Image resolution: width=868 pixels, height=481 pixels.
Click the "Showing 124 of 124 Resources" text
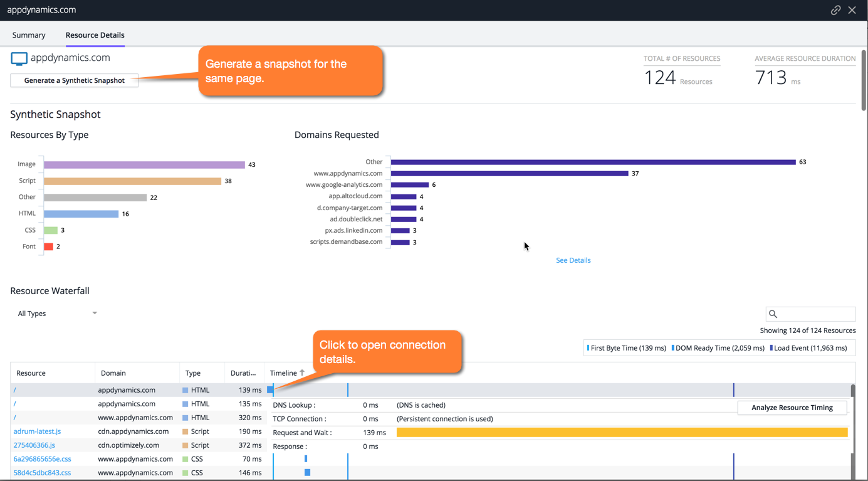(x=808, y=330)
